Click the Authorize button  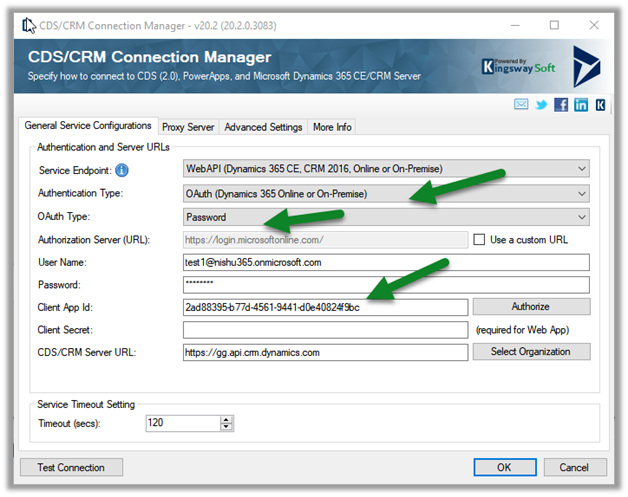531,307
